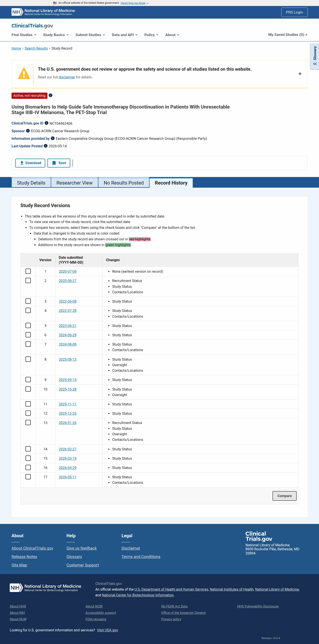Open the version submitted on 2020-07-06
The width and height of the screenshot is (319, 644).
pyautogui.click(x=68, y=272)
